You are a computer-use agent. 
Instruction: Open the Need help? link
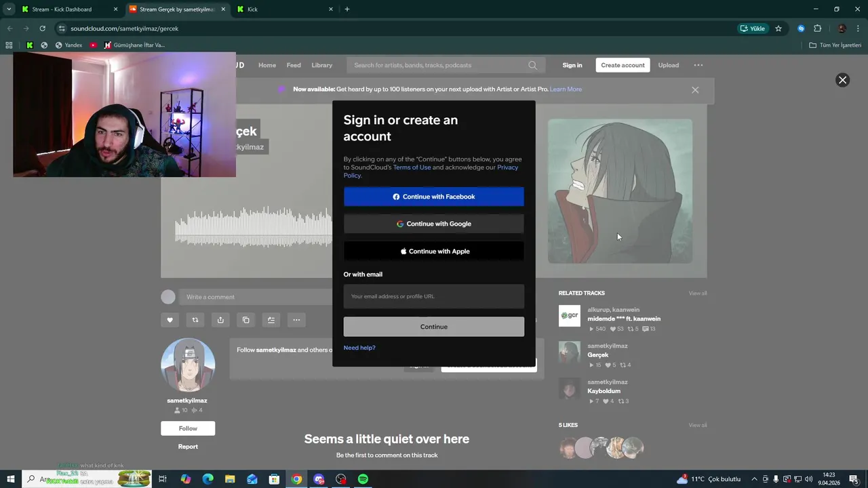point(359,348)
